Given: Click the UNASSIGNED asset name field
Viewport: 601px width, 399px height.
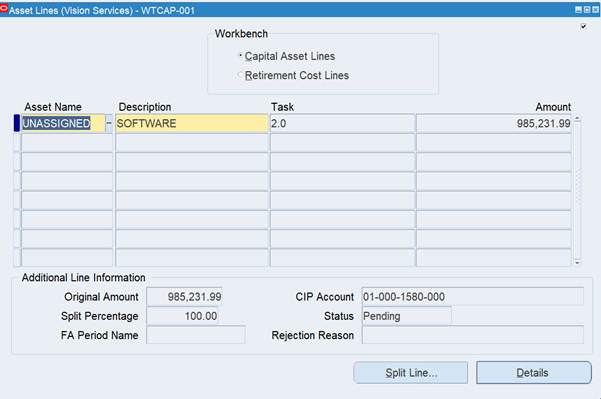Looking at the screenshot, I should click(63, 123).
